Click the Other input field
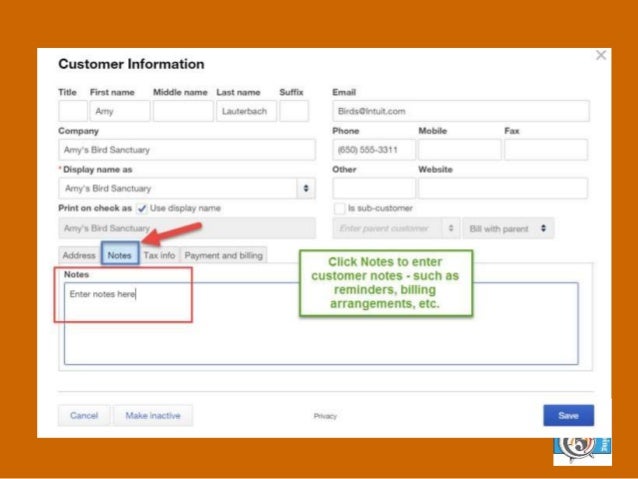The image size is (638, 479). pos(374,188)
